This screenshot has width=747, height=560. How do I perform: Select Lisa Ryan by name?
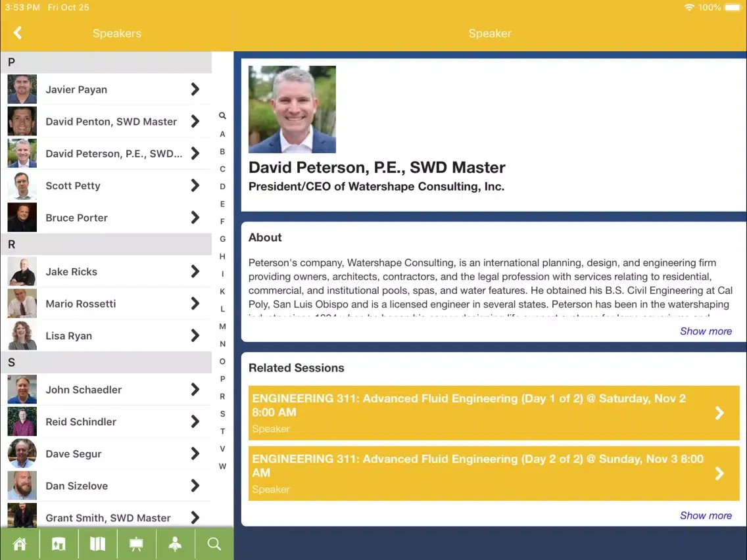click(68, 336)
